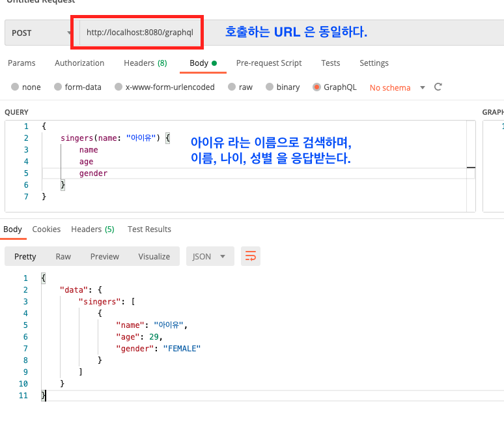Open the request Settings tab
Image resolution: width=504 pixels, height=425 pixels.
click(374, 63)
